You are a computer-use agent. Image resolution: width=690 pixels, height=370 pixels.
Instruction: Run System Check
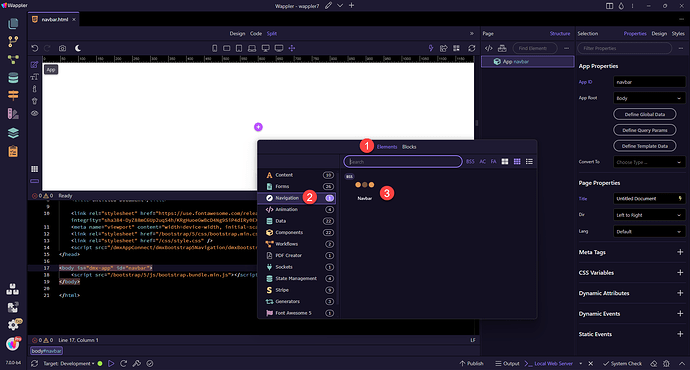[622, 363]
